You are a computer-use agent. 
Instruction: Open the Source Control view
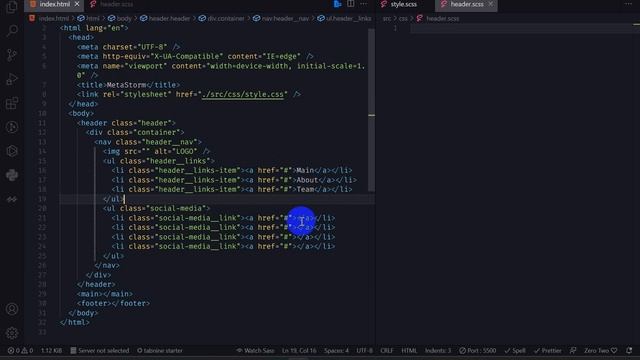12,55
